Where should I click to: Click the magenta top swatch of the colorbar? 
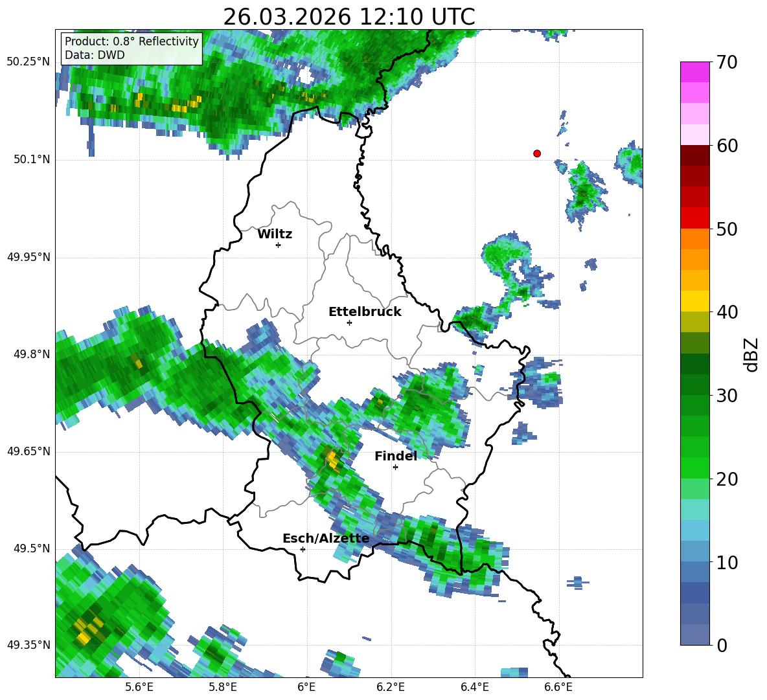[694, 72]
